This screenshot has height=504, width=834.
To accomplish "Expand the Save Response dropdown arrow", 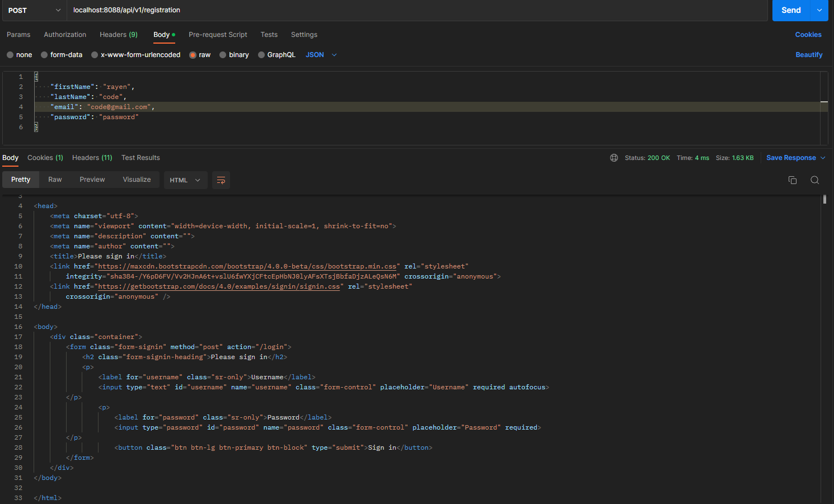I will point(823,158).
